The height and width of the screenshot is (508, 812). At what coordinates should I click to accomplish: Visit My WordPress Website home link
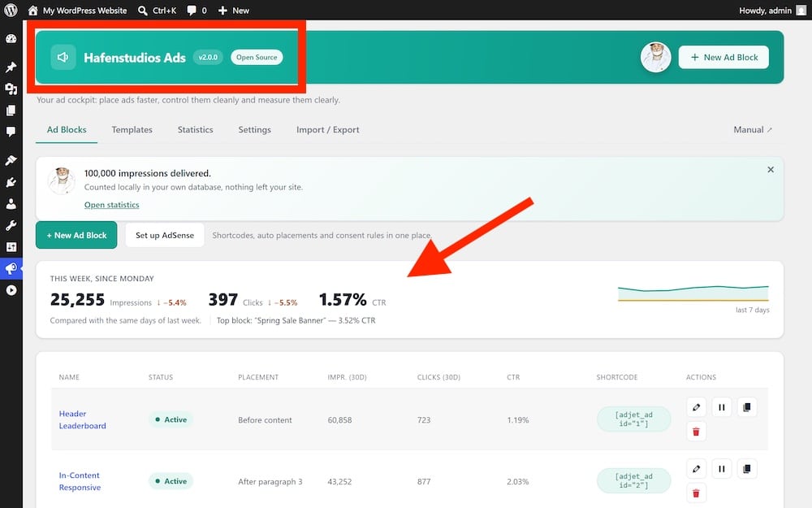click(77, 11)
